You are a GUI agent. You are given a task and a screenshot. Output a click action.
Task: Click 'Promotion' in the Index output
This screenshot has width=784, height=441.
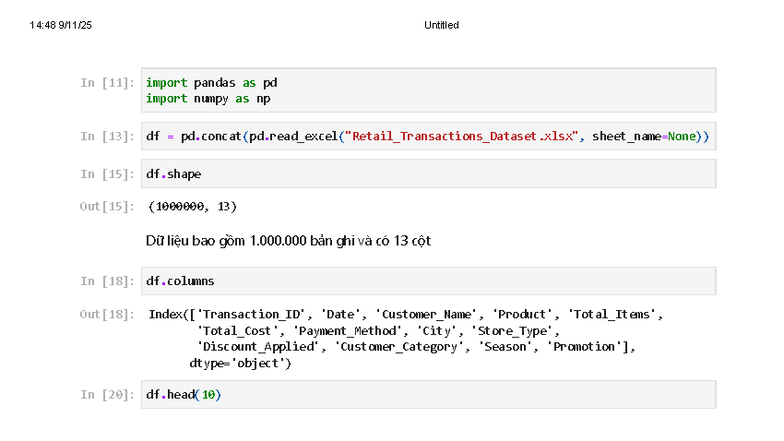click(x=584, y=347)
